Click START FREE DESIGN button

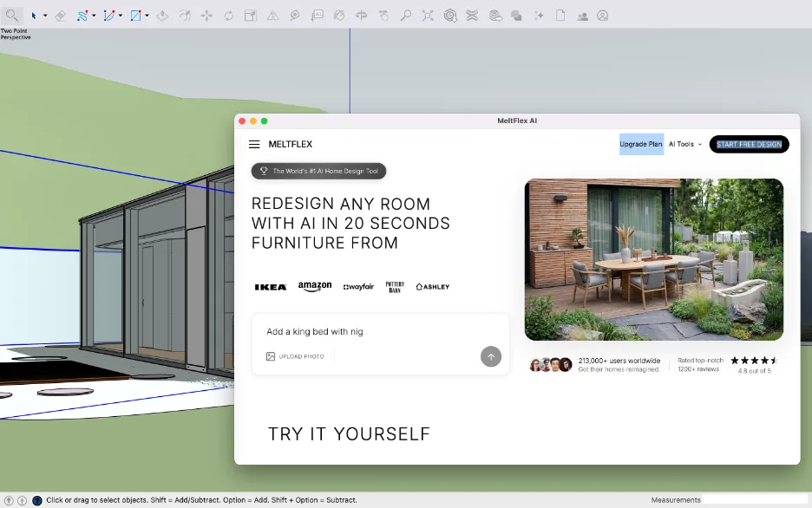[x=749, y=144]
